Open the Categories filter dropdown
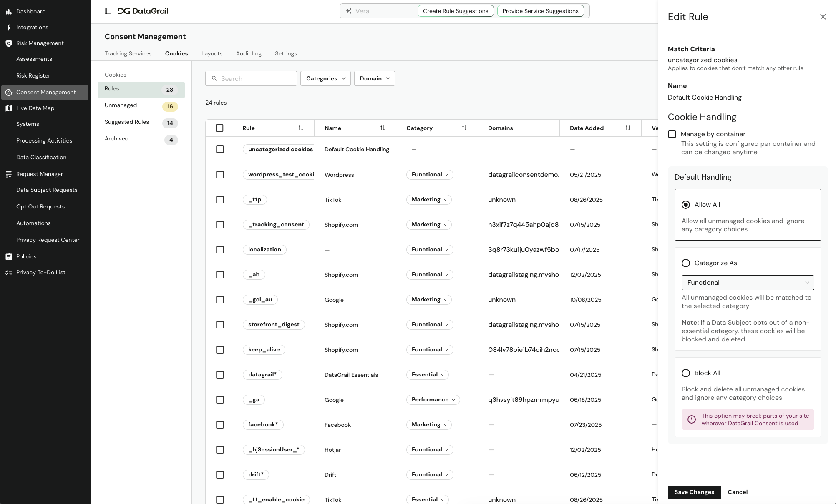The height and width of the screenshot is (504, 836). pos(325,78)
